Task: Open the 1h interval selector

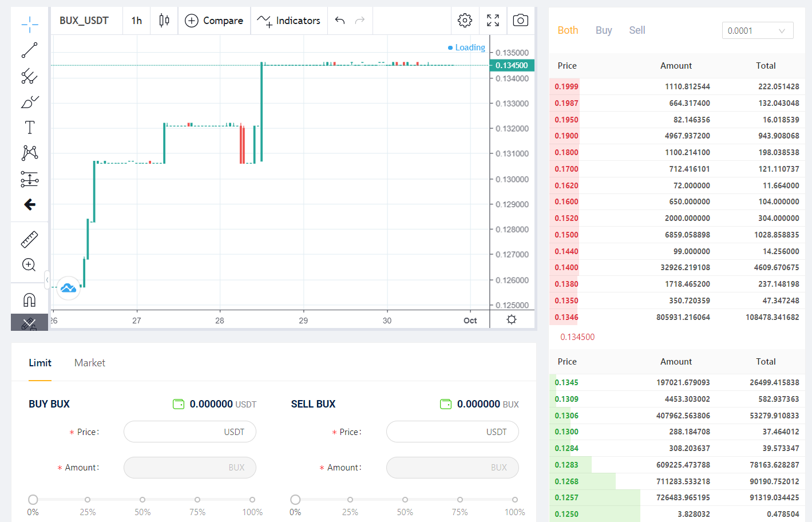Action: pos(136,21)
